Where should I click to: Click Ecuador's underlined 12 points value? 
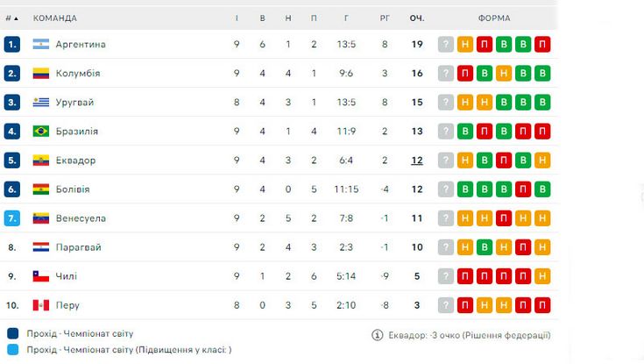417,161
